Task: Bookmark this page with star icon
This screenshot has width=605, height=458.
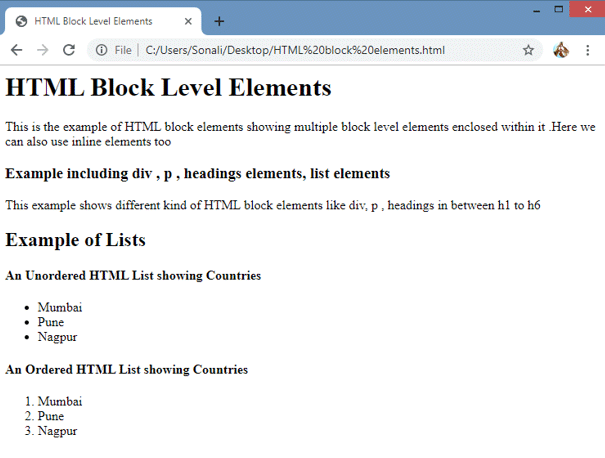Action: pyautogui.click(x=528, y=50)
